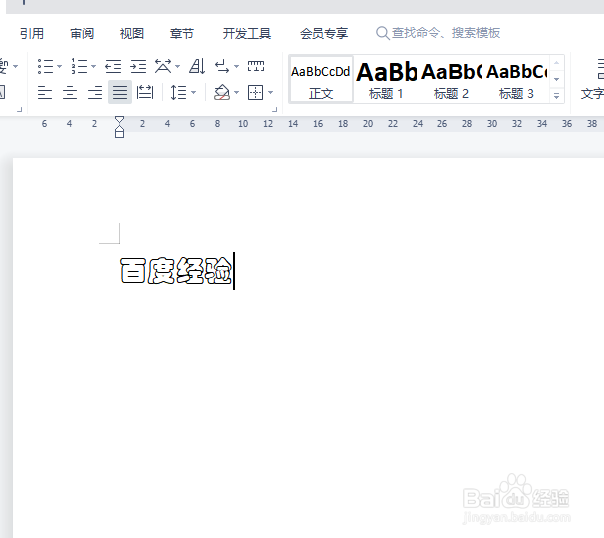Open the Chinese text layout tool
Screen dimensions: 604x538
coord(163,66)
